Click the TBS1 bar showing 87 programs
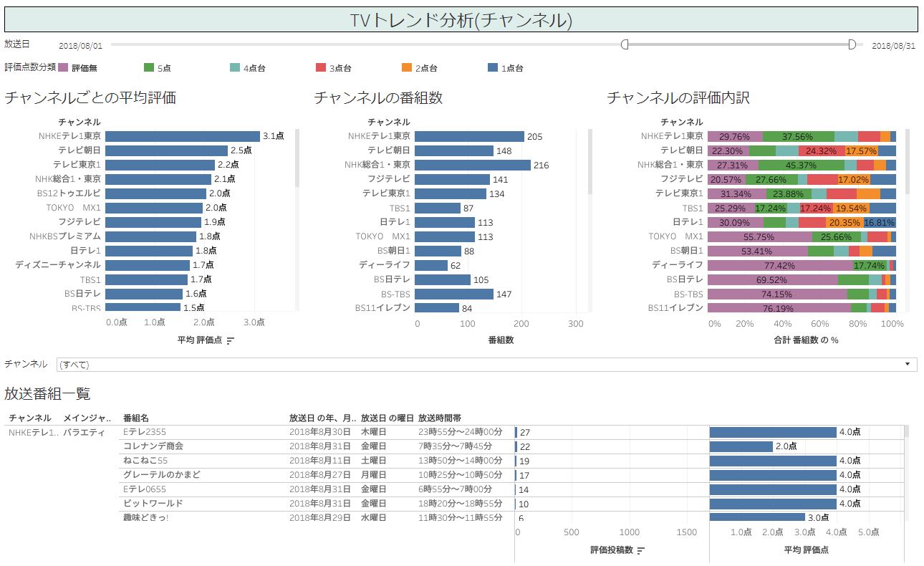This screenshot has height=566, width=924. (x=438, y=208)
